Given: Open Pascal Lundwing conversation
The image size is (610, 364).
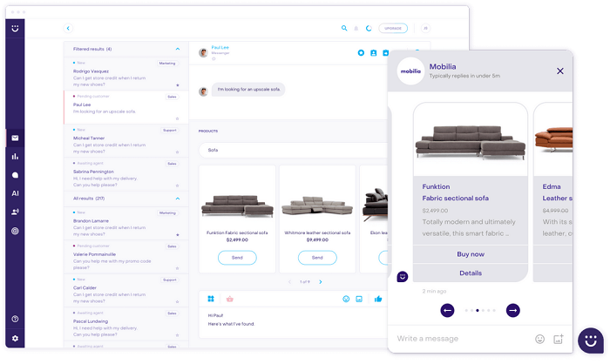Looking at the screenshot, I should [x=126, y=324].
